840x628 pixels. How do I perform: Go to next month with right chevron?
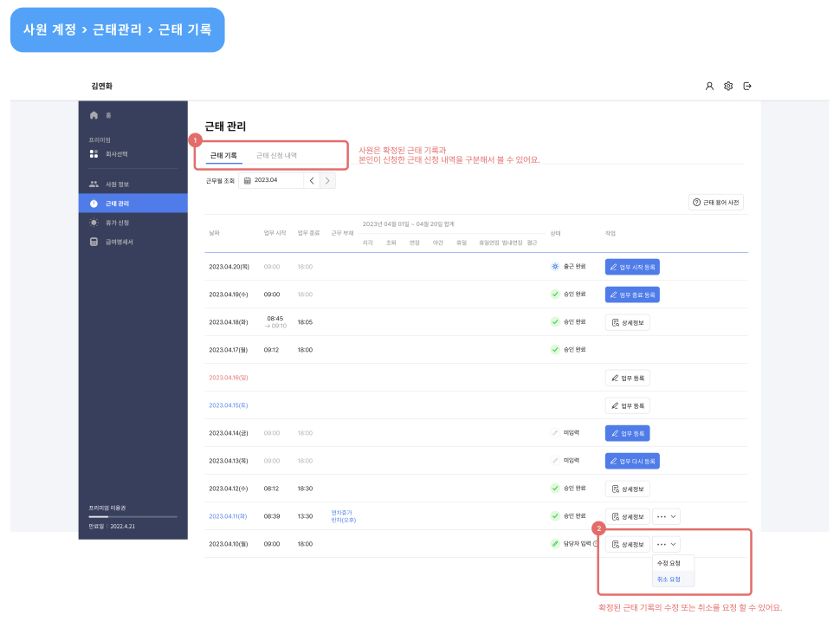pyautogui.click(x=327, y=180)
